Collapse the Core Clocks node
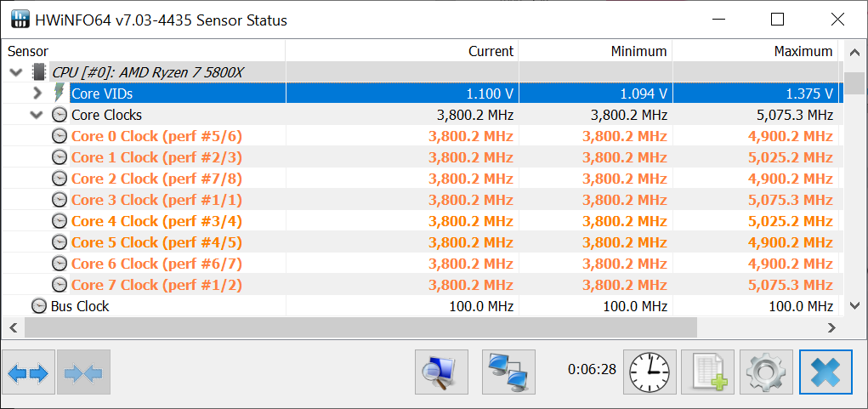Viewport: 868px width, 409px height. click(x=37, y=115)
